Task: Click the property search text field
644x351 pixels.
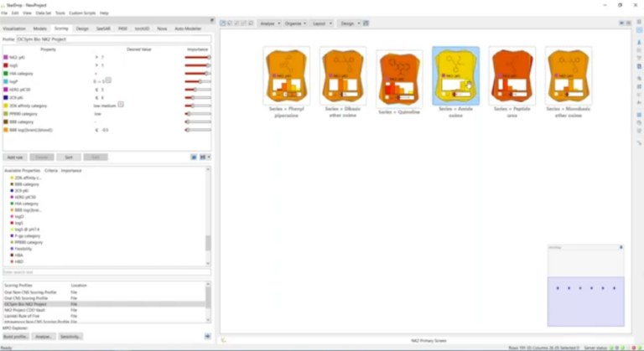Action: pyautogui.click(x=106, y=272)
